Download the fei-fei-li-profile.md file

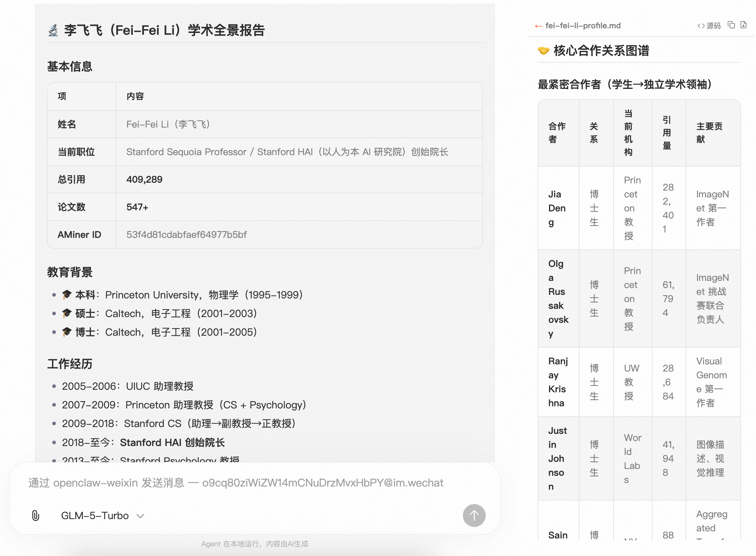pos(744,25)
